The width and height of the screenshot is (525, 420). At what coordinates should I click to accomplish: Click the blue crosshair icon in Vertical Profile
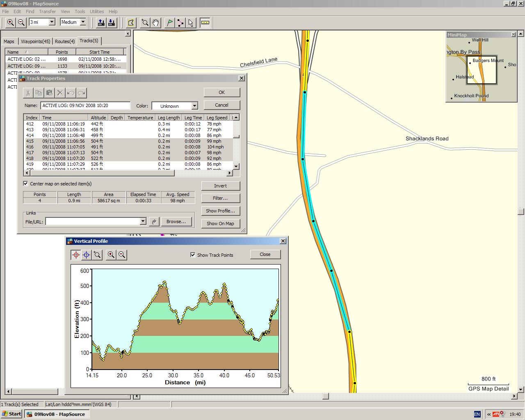(87, 255)
